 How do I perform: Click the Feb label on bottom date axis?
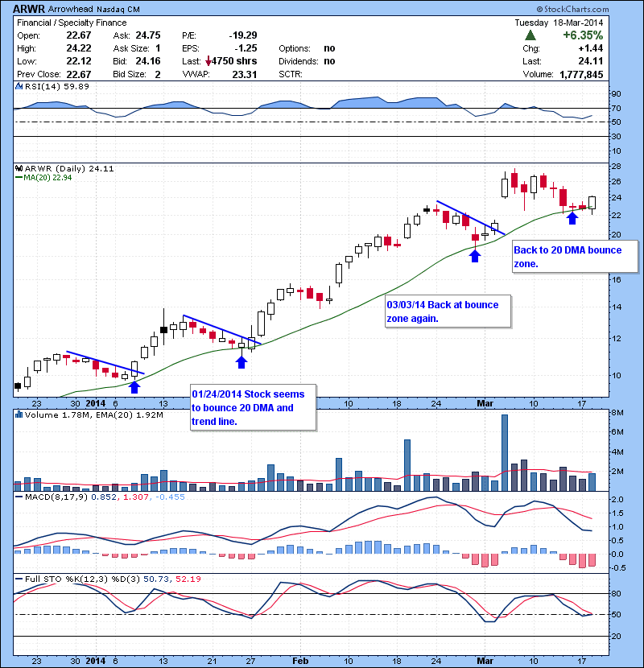coord(300,661)
